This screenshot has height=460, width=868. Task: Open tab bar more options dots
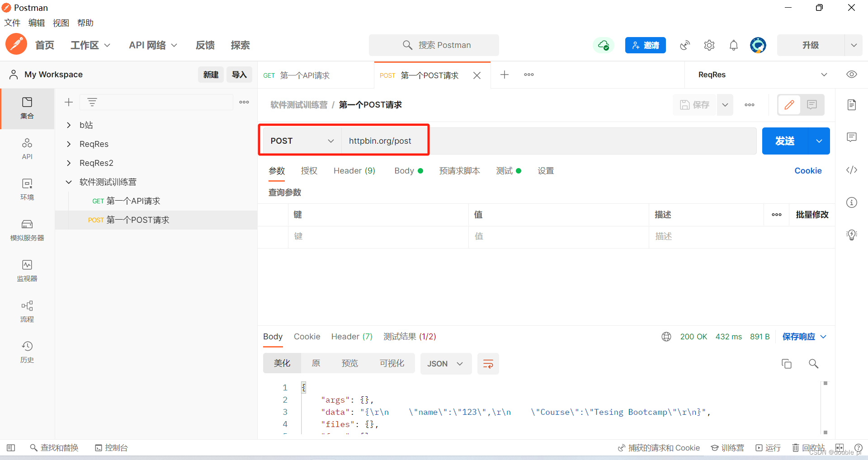click(529, 75)
